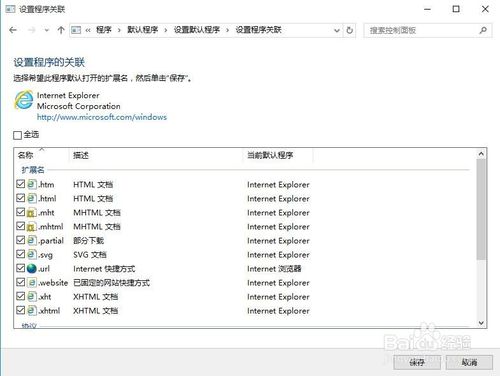Viewport: 500px width, 376px height.
Task: Select the Internet 快捷方式 description
Action: (x=104, y=269)
